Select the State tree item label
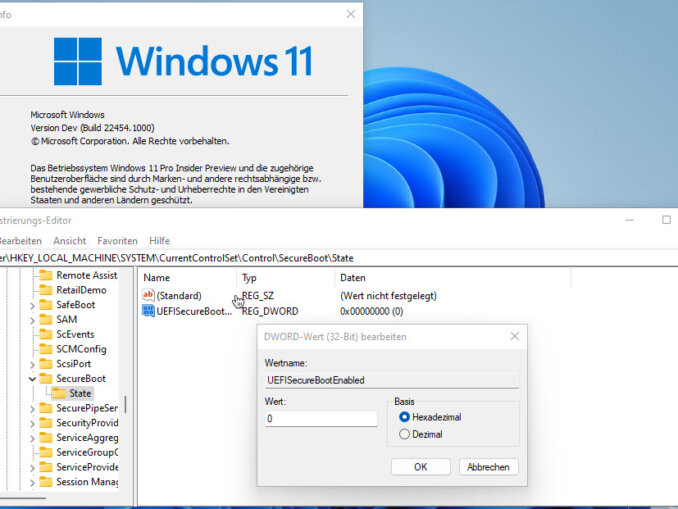This screenshot has height=509, width=678. coord(80,393)
